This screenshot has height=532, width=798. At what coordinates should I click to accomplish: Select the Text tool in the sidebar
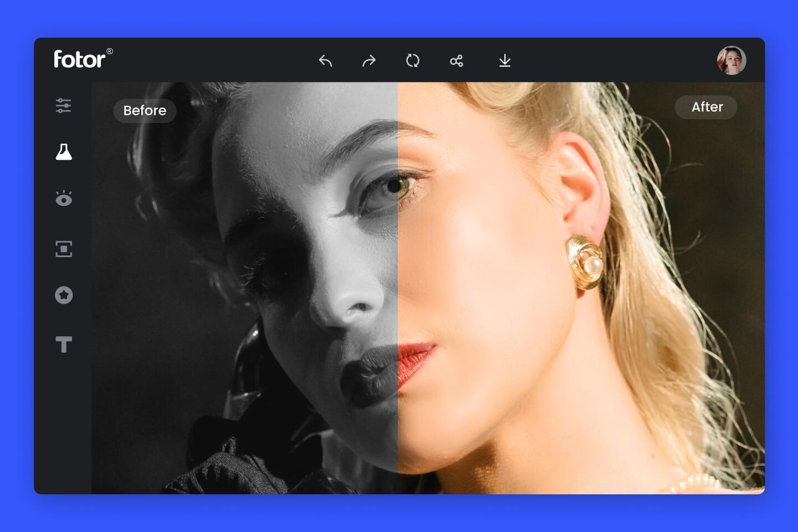click(63, 344)
